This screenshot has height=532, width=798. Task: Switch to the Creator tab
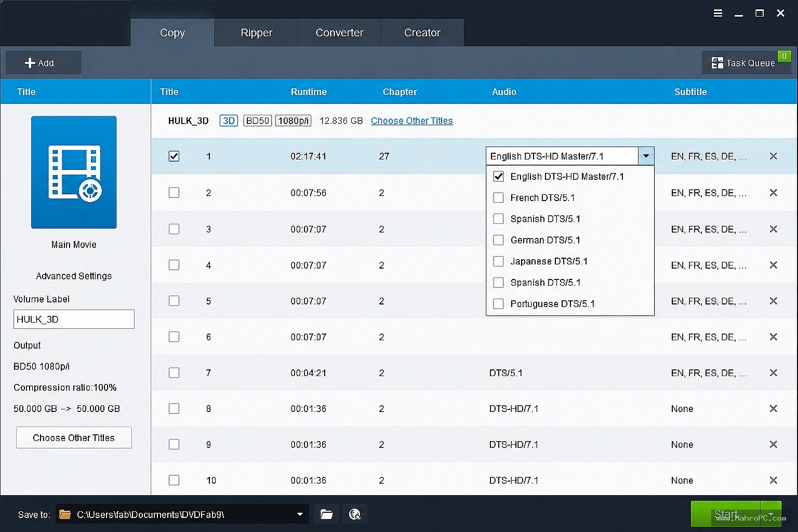[422, 33]
